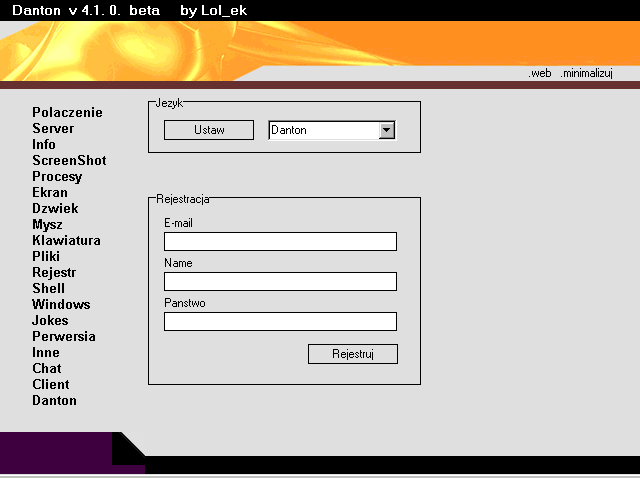Open the Pliki file section
Image resolution: width=640 pixels, height=478 pixels.
(x=46, y=257)
